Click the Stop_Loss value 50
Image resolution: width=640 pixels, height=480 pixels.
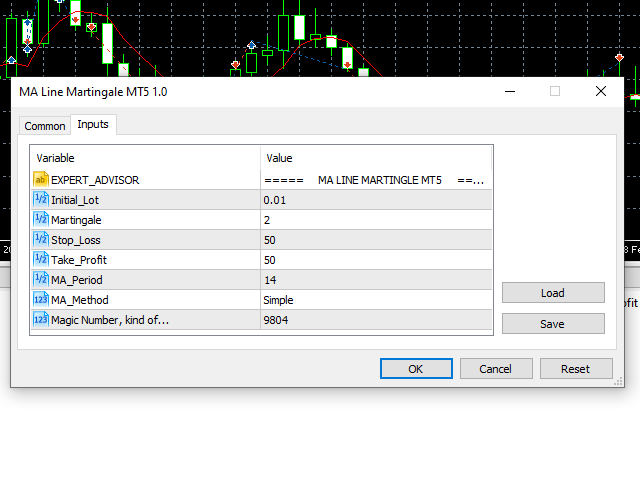(x=376, y=240)
